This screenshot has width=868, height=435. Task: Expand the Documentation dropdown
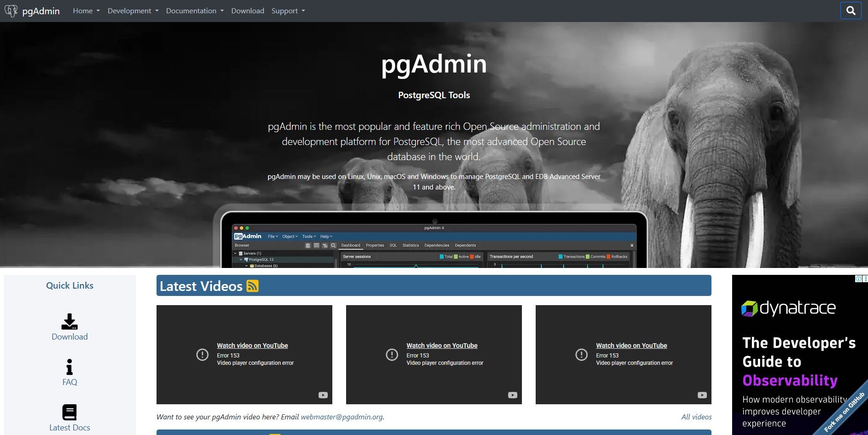coord(195,11)
